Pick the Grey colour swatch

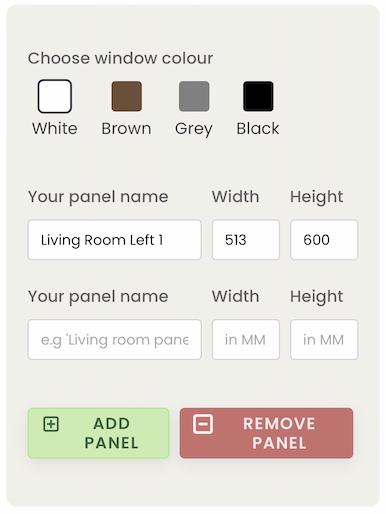[x=194, y=96]
